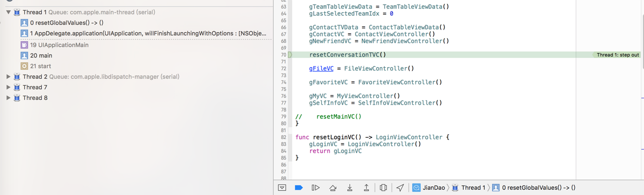Select Thread 2 libdispatch-manager row
644x195 pixels.
pyautogui.click(x=136, y=77)
